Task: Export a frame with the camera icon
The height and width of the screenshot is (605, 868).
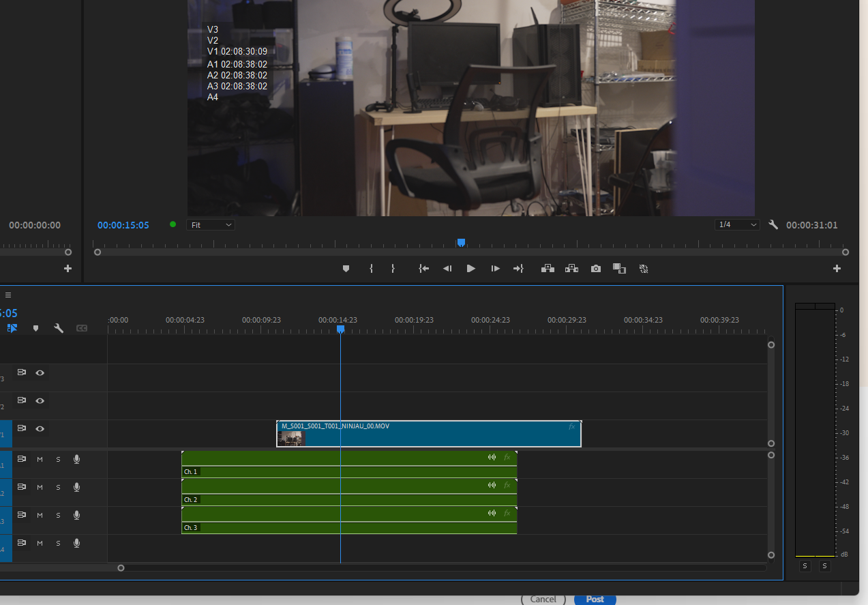Action: coord(596,269)
